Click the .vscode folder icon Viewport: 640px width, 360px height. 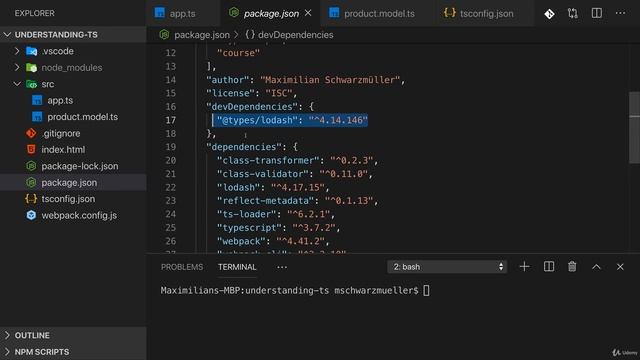[31, 51]
